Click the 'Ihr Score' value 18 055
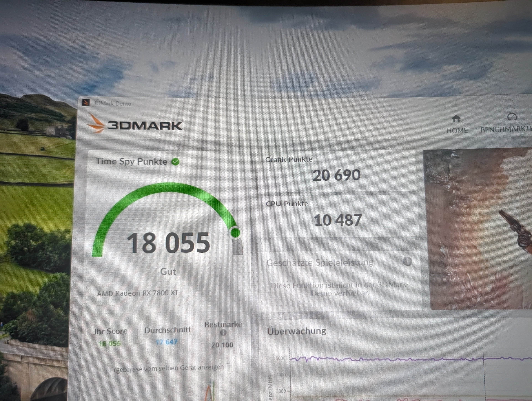Screen dimensions: 532x401 (110, 343)
